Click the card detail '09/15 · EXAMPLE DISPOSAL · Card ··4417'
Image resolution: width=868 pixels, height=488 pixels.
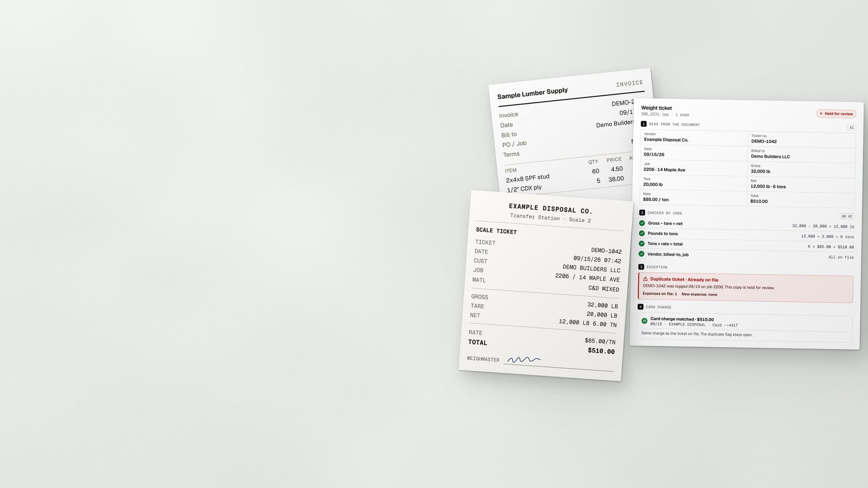click(694, 324)
